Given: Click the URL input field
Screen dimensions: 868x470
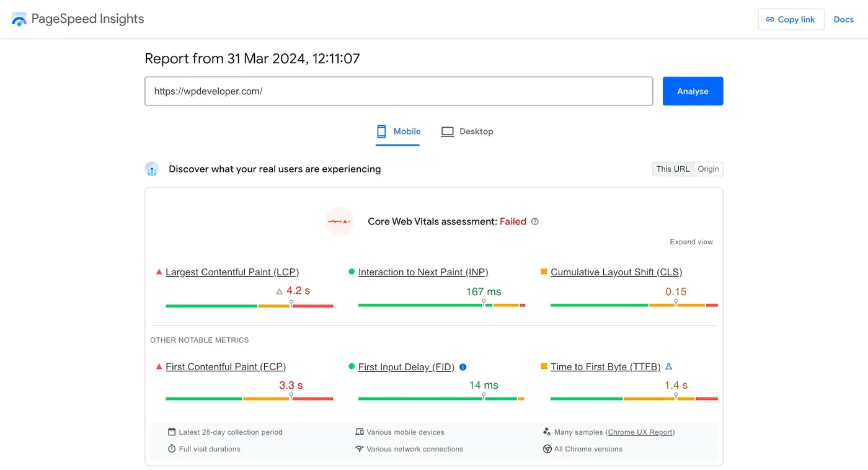Looking at the screenshot, I should [x=399, y=91].
